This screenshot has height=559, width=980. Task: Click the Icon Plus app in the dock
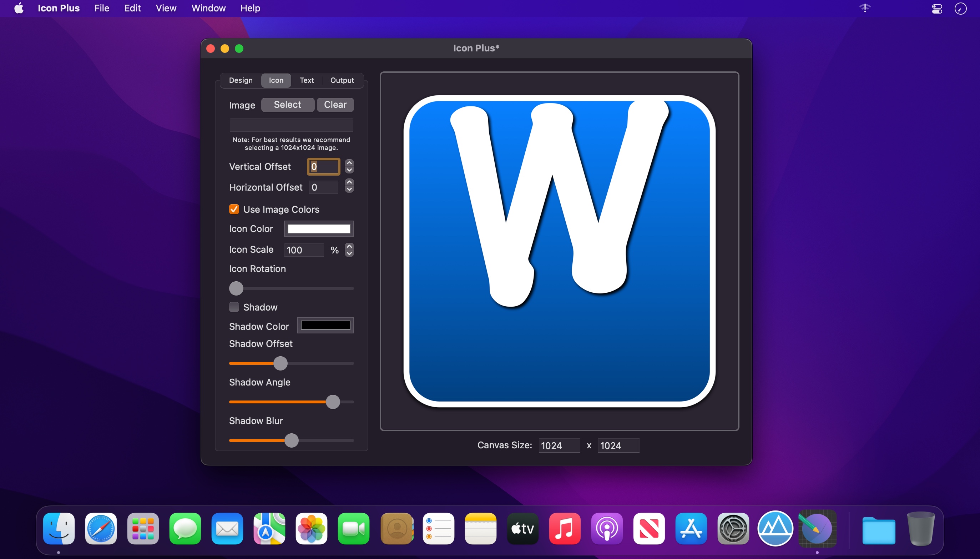click(x=817, y=529)
